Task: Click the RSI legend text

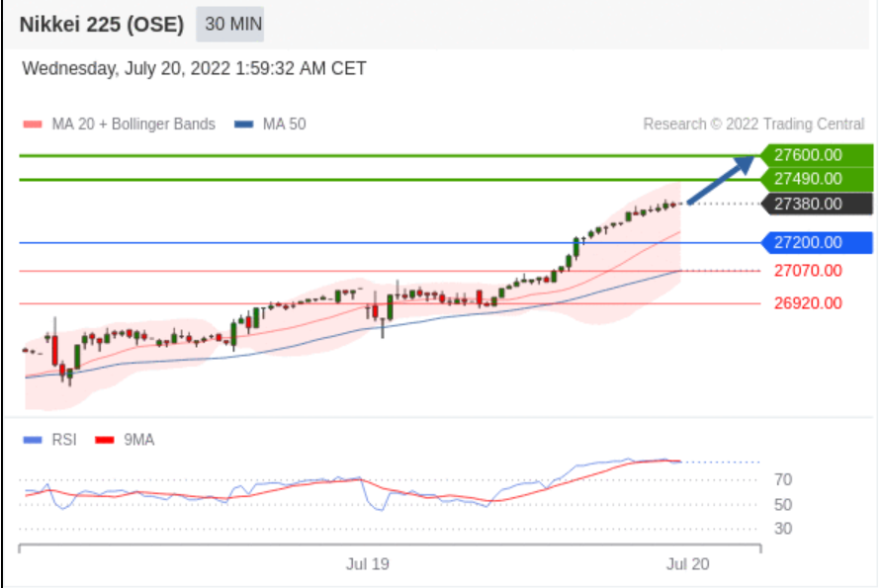Action: pyautogui.click(x=63, y=440)
